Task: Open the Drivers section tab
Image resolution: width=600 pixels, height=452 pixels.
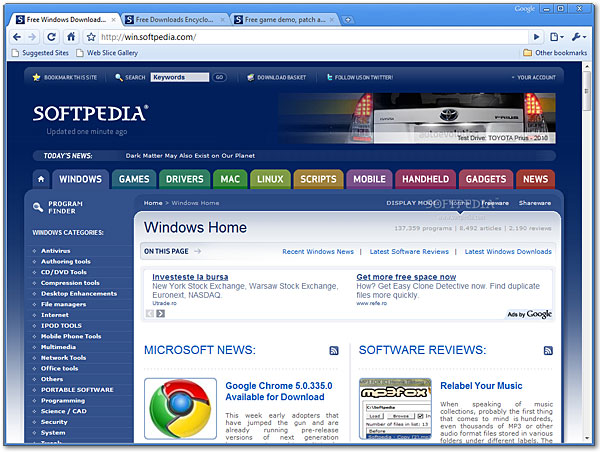Action: click(184, 179)
